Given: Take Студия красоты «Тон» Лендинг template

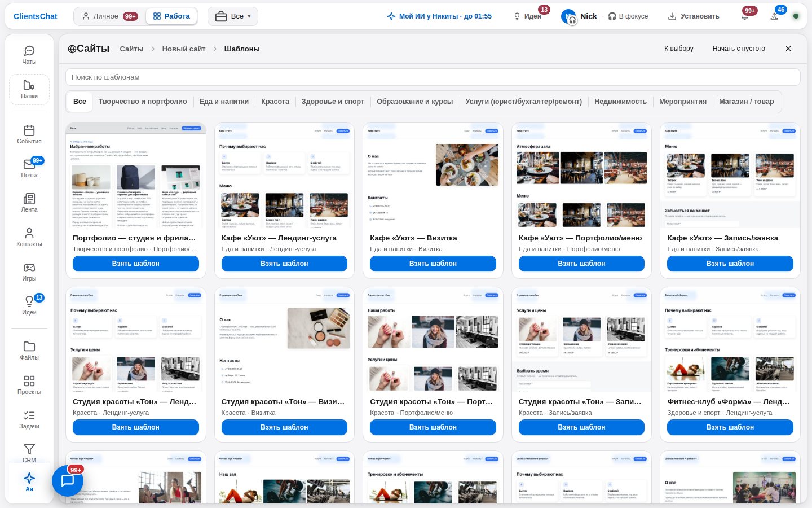Looking at the screenshot, I should pos(136,427).
